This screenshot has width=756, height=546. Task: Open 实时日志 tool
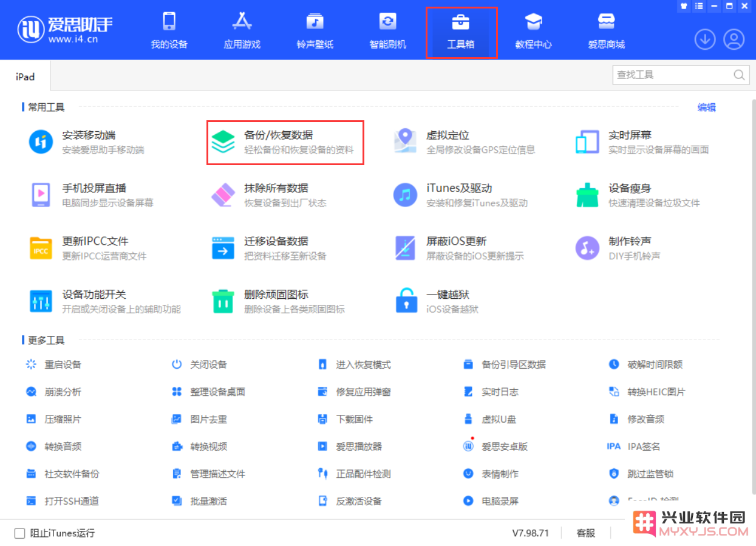click(x=491, y=392)
